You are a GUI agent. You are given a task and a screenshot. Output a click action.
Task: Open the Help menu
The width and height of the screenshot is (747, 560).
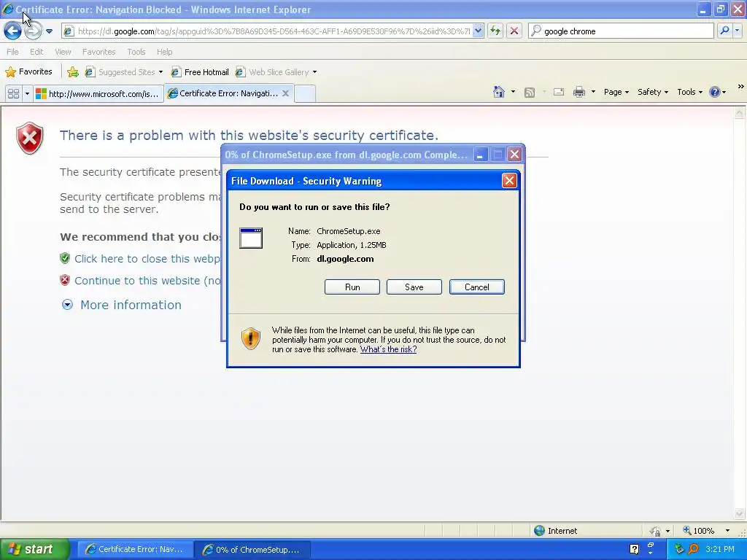click(164, 52)
